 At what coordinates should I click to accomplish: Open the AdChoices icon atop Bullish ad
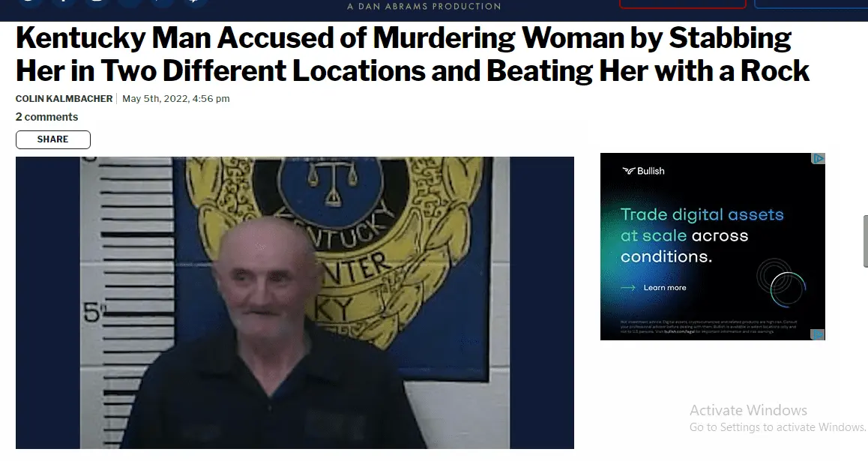(x=819, y=158)
